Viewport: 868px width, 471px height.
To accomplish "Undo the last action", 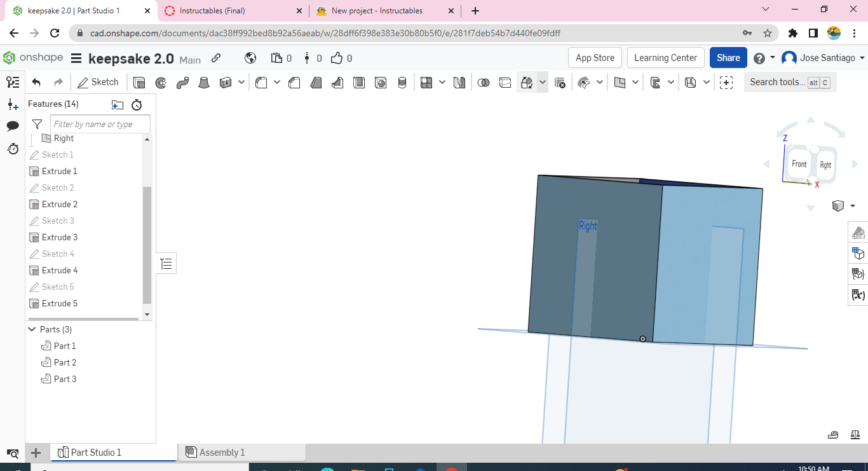I will [36, 82].
